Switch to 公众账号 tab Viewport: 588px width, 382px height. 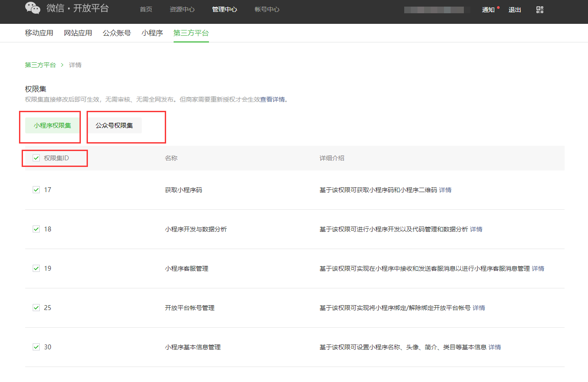click(x=117, y=33)
